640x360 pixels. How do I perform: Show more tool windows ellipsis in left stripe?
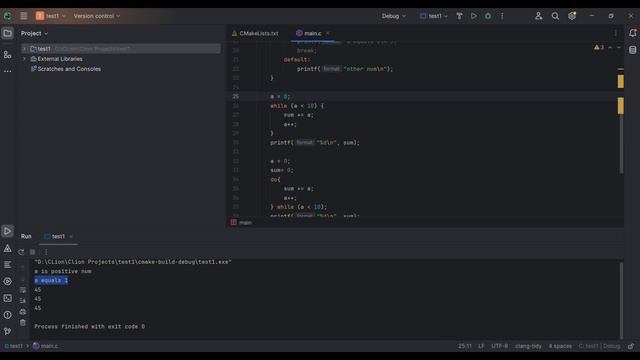click(7, 71)
